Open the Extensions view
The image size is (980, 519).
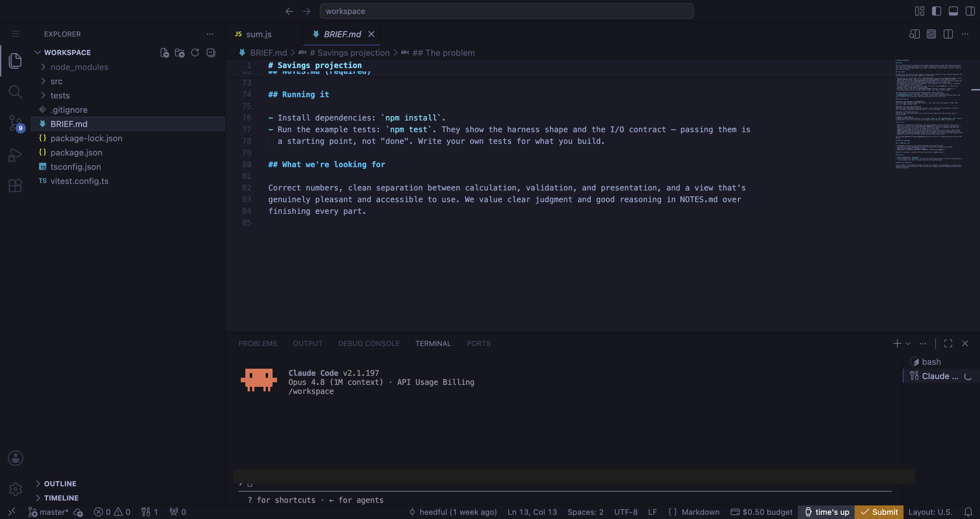click(x=15, y=186)
